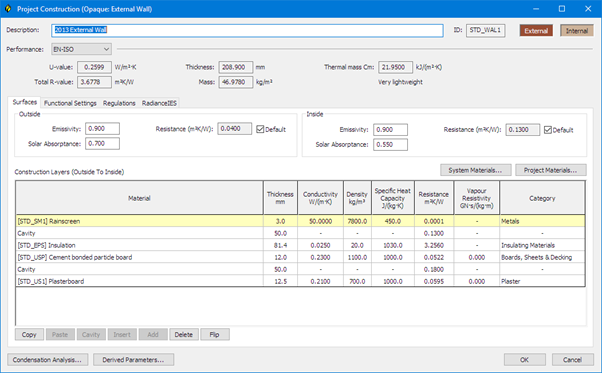Click the Copy layer button
The height and width of the screenshot is (373, 602).
tap(29, 334)
